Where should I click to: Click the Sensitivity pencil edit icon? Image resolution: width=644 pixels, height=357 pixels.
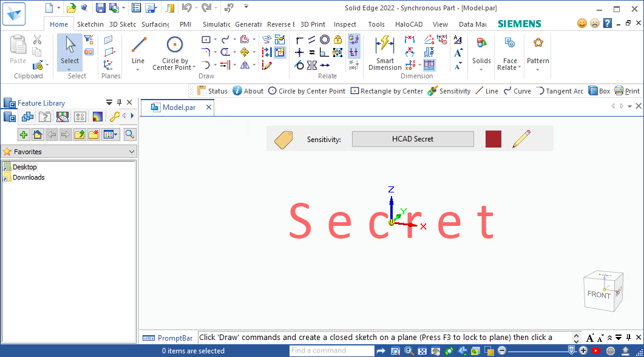[521, 138]
